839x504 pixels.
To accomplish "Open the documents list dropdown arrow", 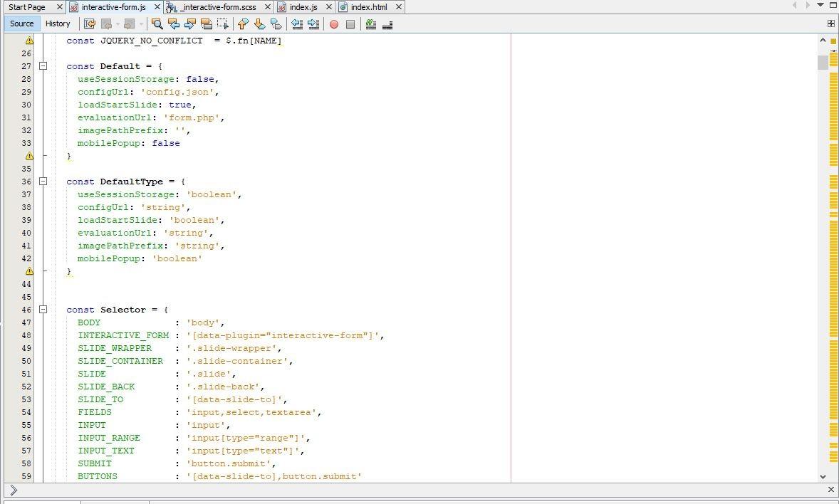I will click(820, 6).
